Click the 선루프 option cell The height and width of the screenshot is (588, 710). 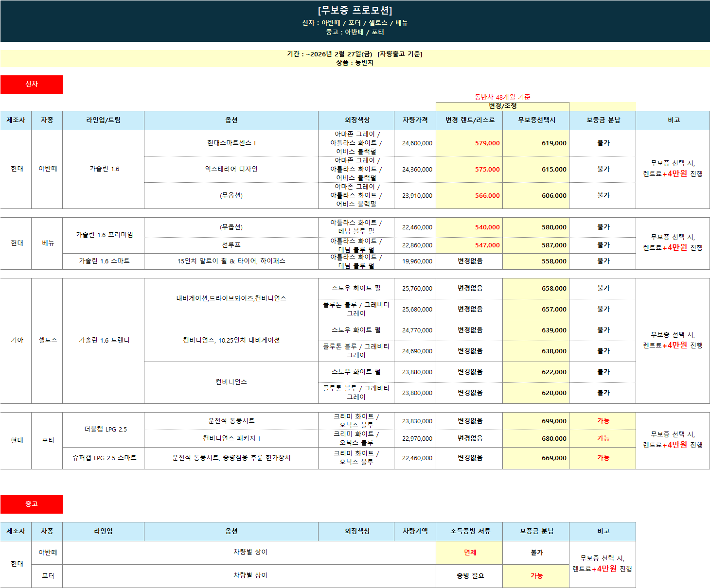click(231, 245)
